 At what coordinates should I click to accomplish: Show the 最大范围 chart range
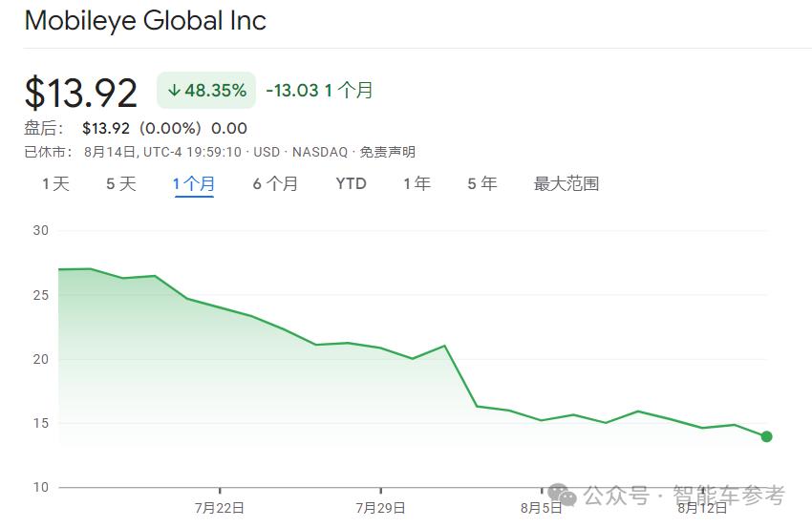coord(566,183)
